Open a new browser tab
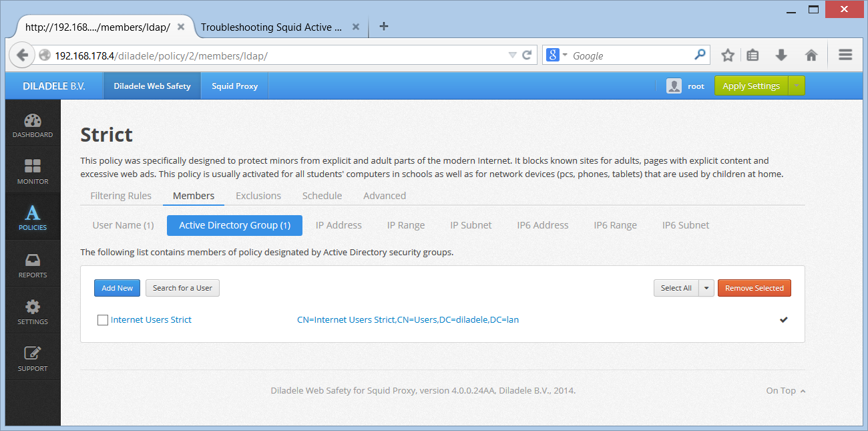The image size is (868, 431). [x=383, y=27]
